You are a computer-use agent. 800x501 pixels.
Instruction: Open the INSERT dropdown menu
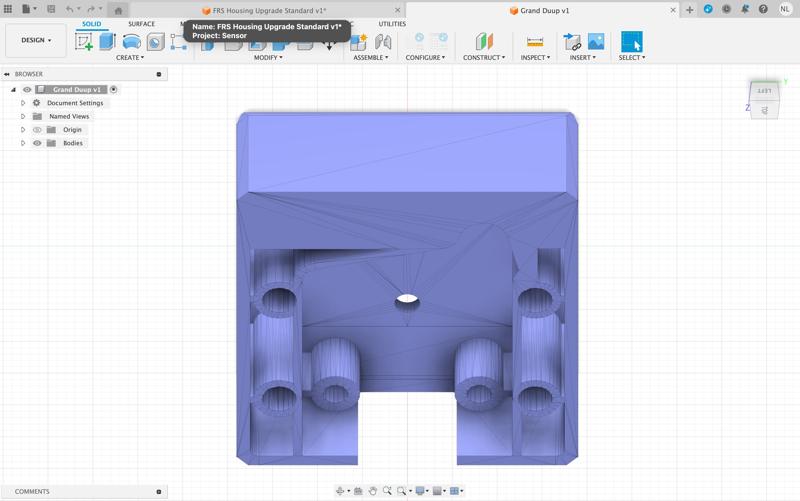(x=583, y=58)
